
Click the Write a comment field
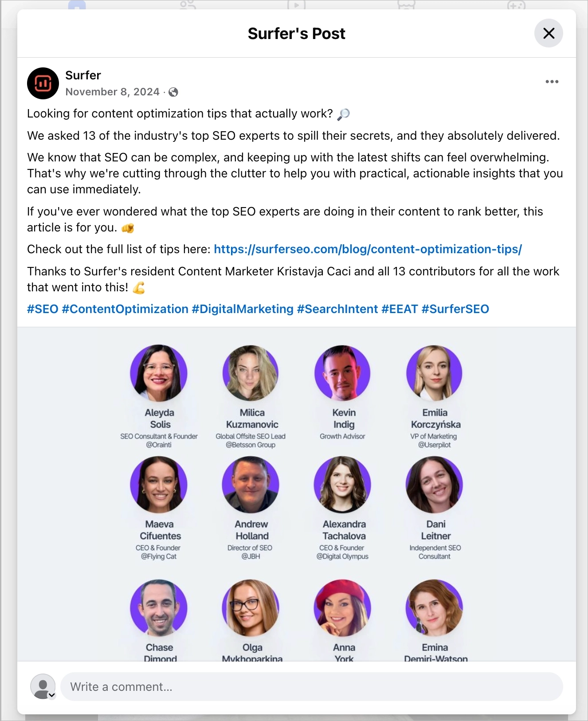click(310, 686)
